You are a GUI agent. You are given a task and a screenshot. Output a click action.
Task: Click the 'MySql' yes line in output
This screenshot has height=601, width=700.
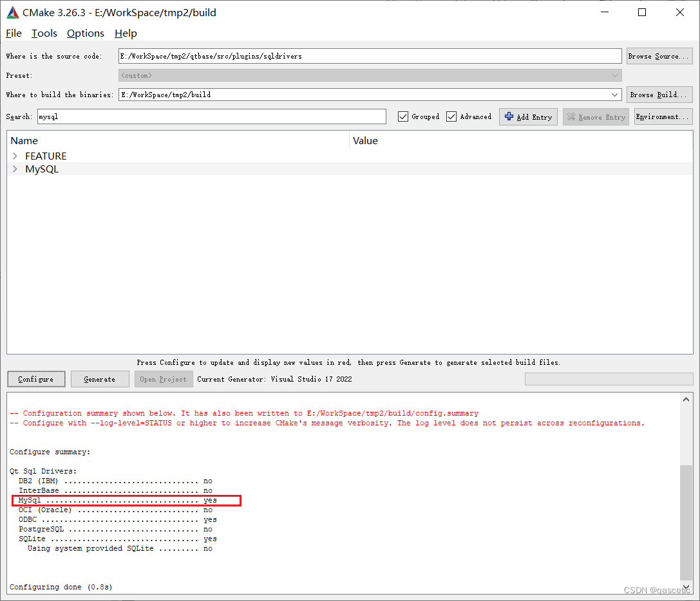coord(117,500)
